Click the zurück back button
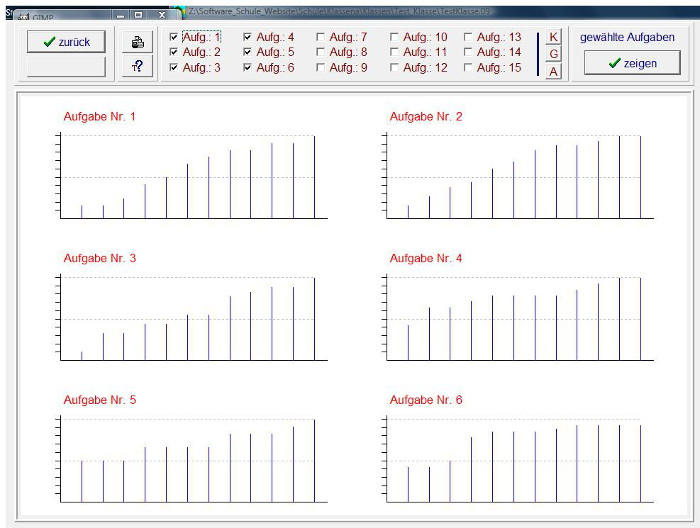 click(66, 42)
